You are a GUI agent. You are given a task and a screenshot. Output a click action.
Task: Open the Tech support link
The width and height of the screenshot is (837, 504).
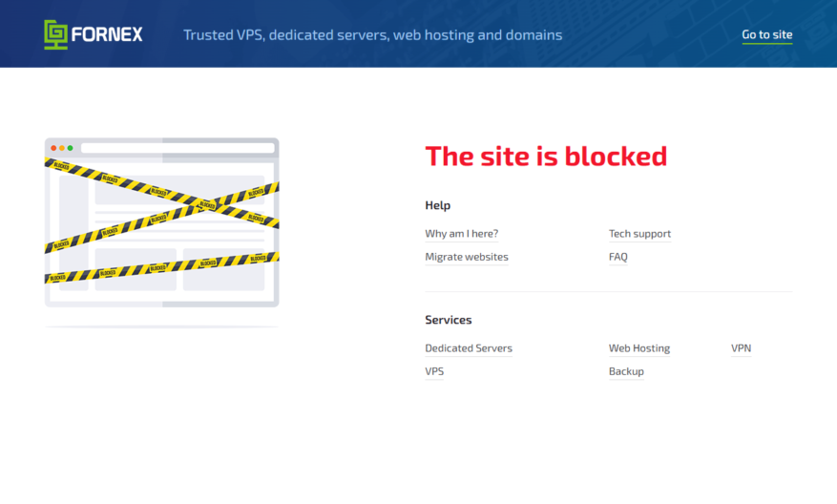pyautogui.click(x=639, y=233)
